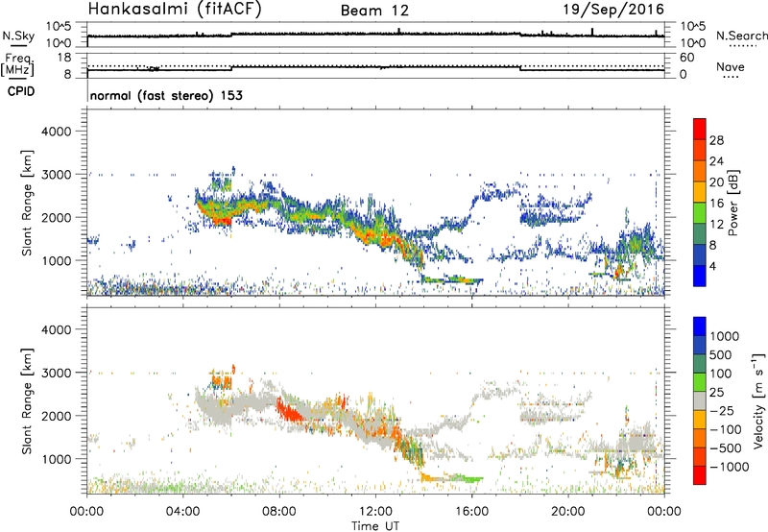The height and width of the screenshot is (532, 768).
Task: Click 4000 on the power panel's range axis
Action: pyautogui.click(x=57, y=132)
